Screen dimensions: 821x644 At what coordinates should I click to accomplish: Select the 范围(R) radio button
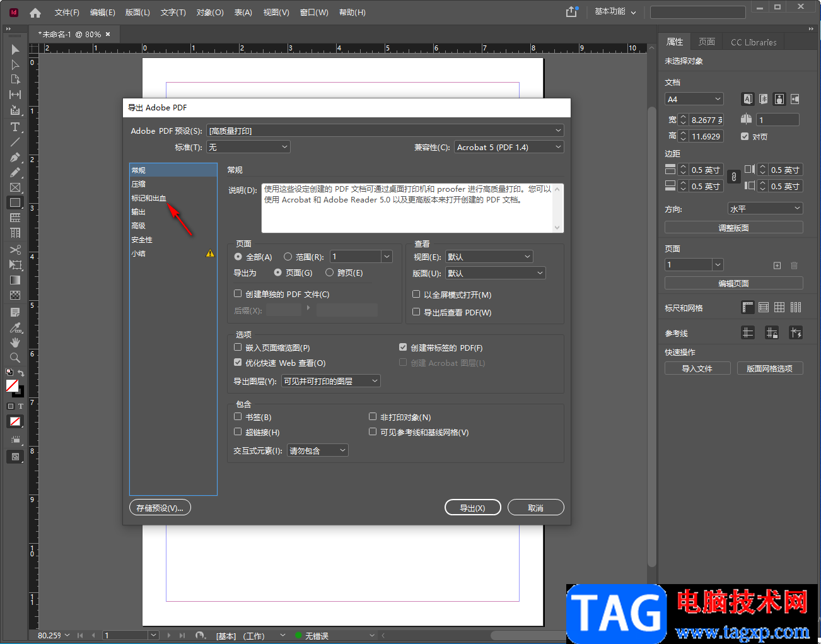pos(288,257)
